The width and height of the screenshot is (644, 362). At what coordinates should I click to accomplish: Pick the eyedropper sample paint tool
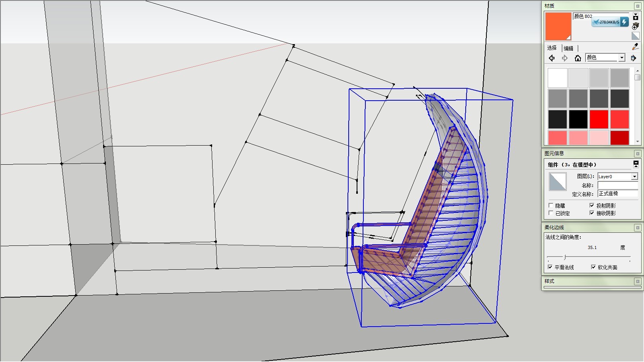635,47
